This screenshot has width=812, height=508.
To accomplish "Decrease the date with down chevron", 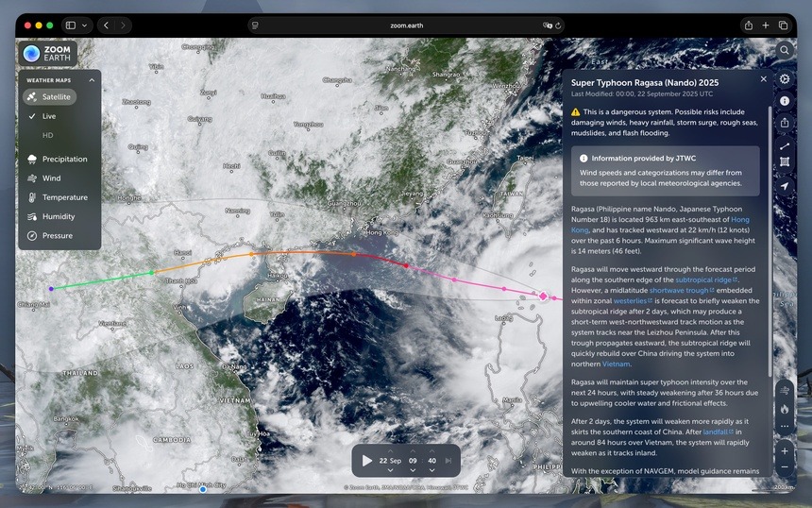I will (390, 469).
